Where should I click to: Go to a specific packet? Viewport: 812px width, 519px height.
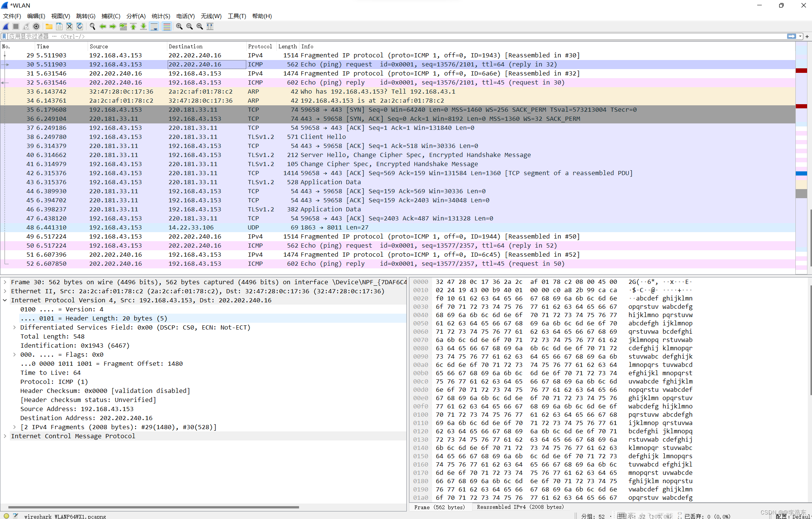[123, 26]
